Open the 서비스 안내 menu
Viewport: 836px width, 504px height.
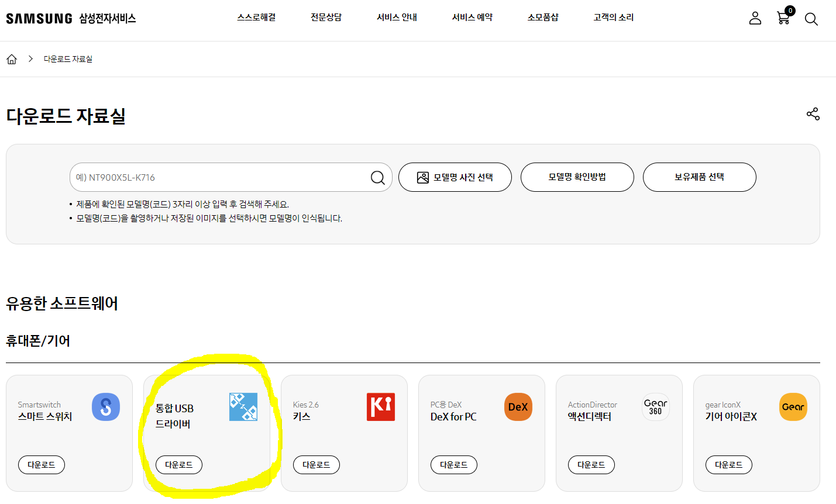[397, 18]
